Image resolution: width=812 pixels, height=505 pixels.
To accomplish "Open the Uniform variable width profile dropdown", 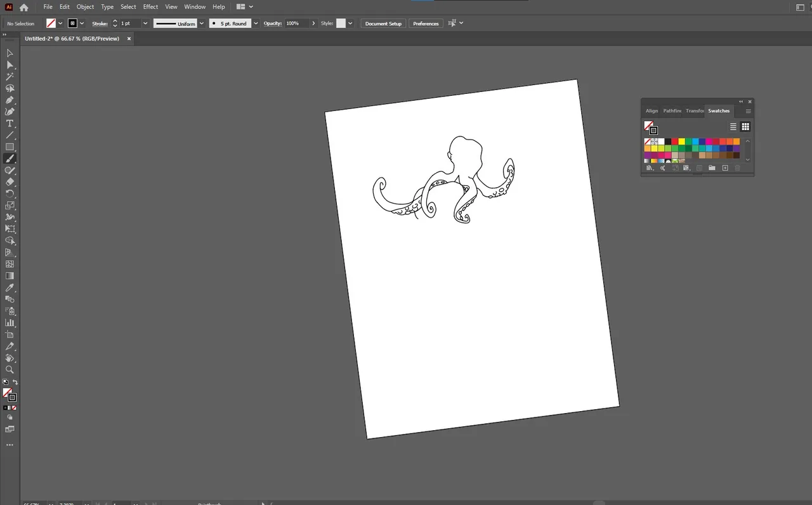I will coord(202,23).
